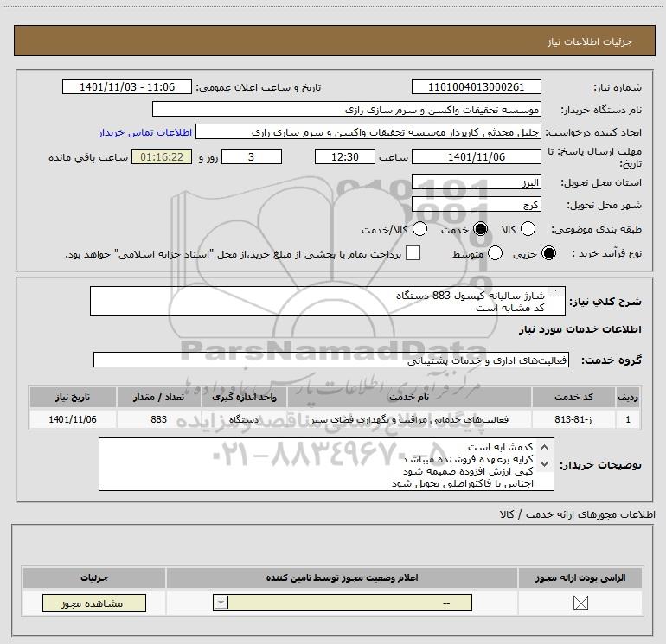Viewport: 666px width, 644px height.
Task: Click the buyer organization name field
Action: [x=347, y=109]
